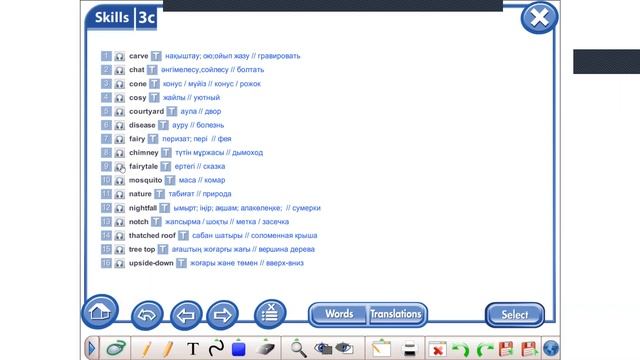This screenshot has width=640, height=360.
Task: Toggle translation T for mosquito
Action: pos(170,180)
